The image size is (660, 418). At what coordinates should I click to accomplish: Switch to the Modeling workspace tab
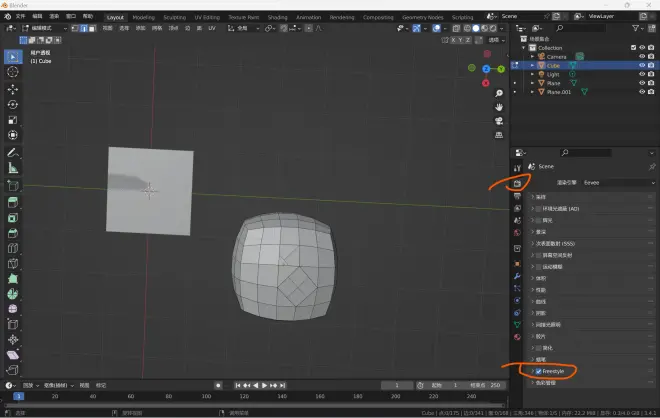coord(144,17)
